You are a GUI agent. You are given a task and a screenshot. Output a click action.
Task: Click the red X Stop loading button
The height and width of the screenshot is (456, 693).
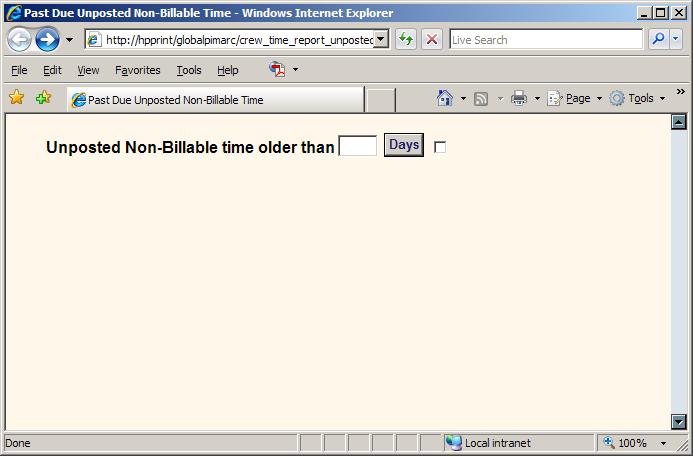tap(432, 40)
